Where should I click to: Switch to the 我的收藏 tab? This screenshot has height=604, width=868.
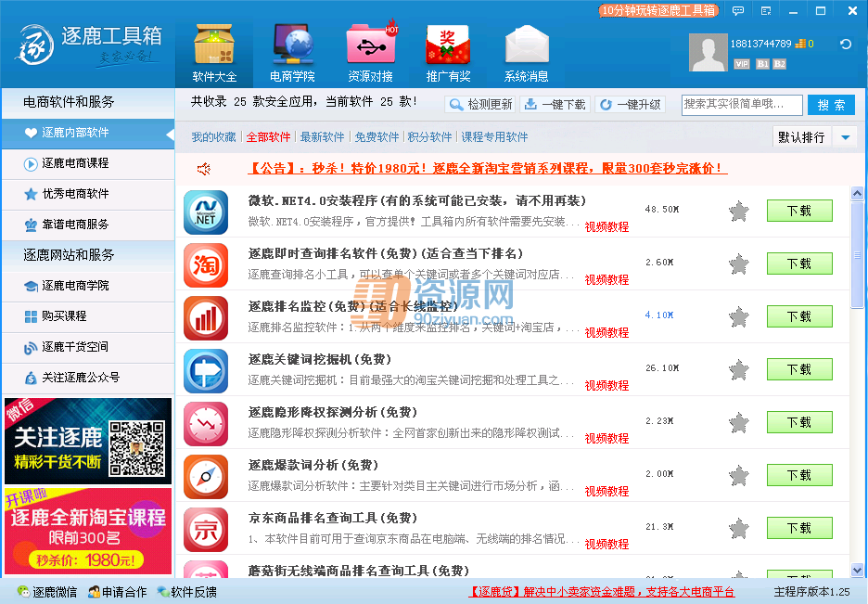pyautogui.click(x=213, y=136)
